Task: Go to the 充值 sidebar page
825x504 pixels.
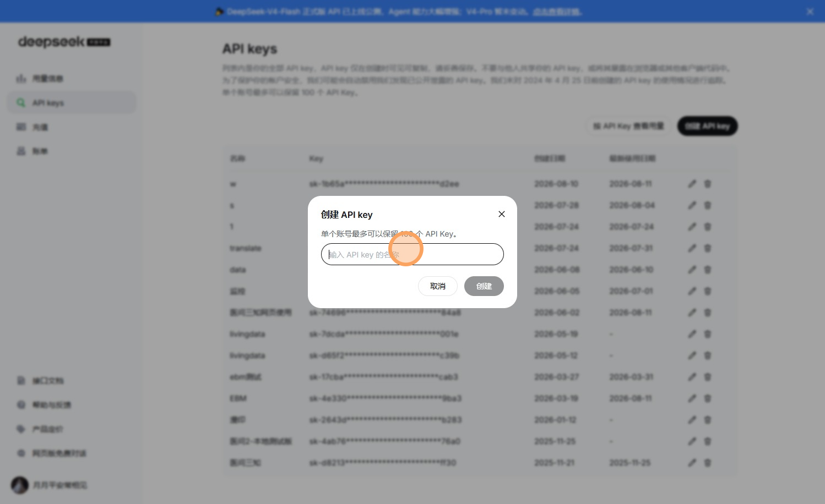Action: 72,127
